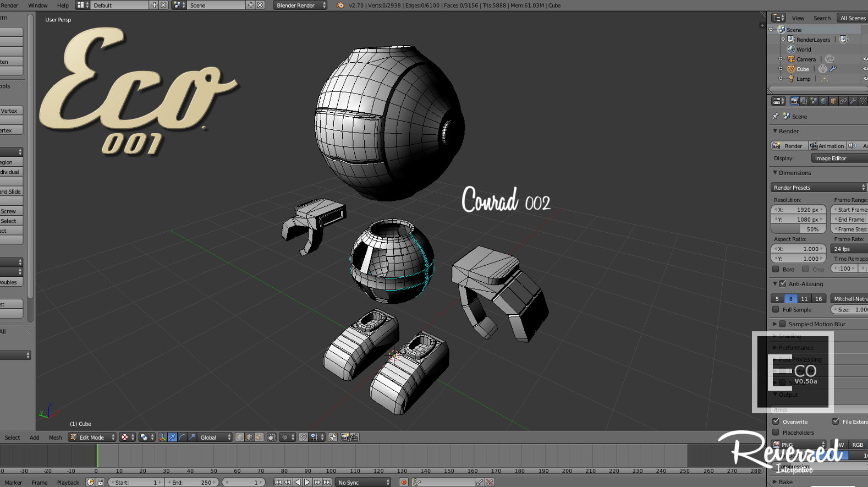868x487 pixels.
Task: Open the Scene properties tab icon
Action: click(x=814, y=101)
